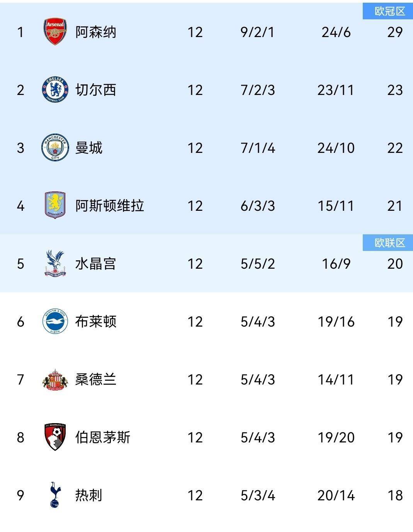Click the Brighton club badge
This screenshot has height=532, width=413.
click(x=55, y=321)
